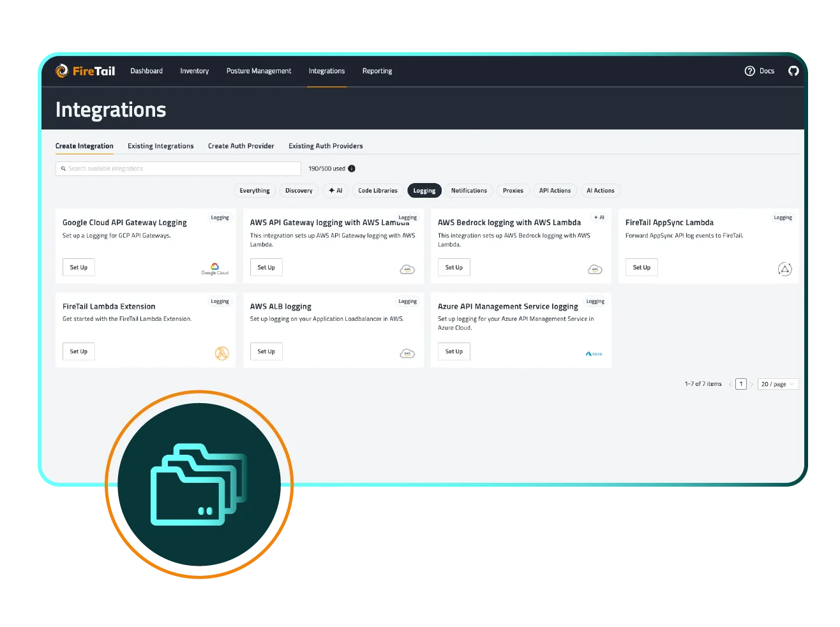
Task: Filter integrations by Everything
Action: (255, 191)
